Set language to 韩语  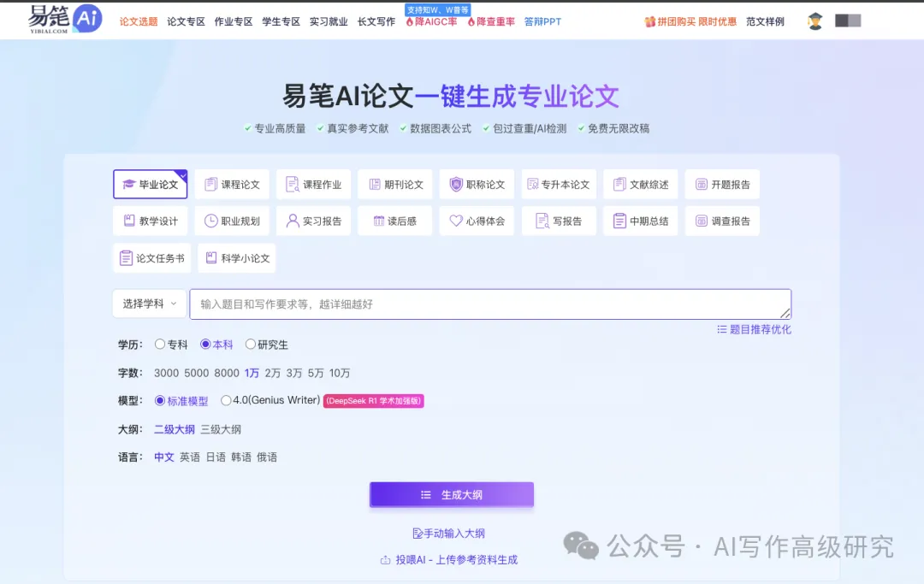pyautogui.click(x=241, y=457)
